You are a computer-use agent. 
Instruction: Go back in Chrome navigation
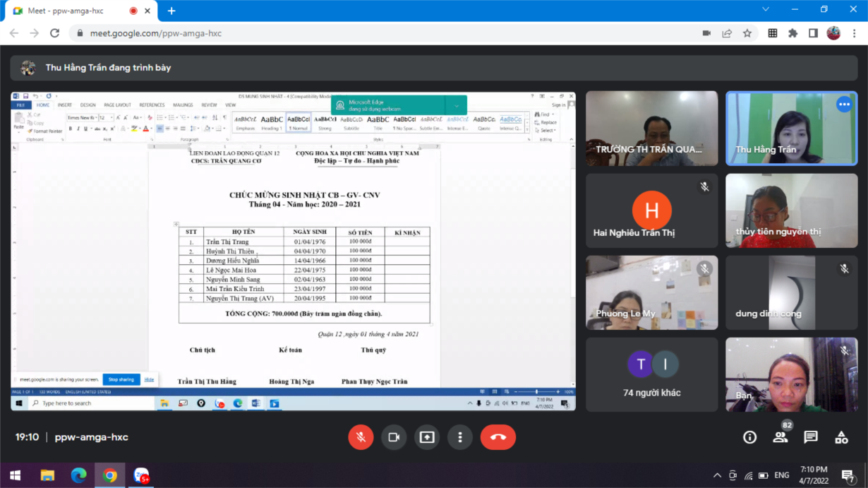coord(14,33)
